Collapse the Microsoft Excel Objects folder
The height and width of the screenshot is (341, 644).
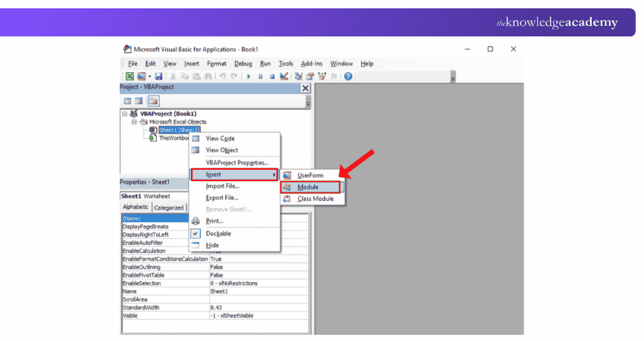click(x=134, y=122)
